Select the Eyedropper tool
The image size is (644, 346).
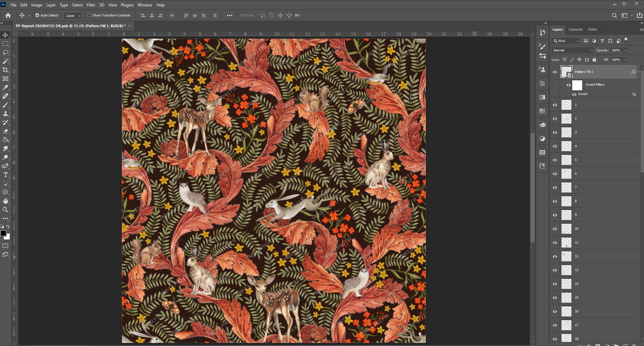click(x=6, y=87)
